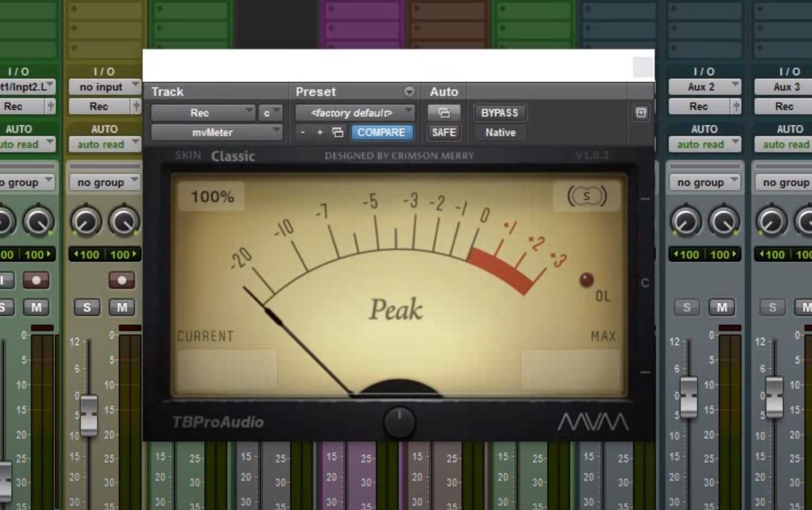Click right pan knob on Aux 2 channel

[x=724, y=222]
